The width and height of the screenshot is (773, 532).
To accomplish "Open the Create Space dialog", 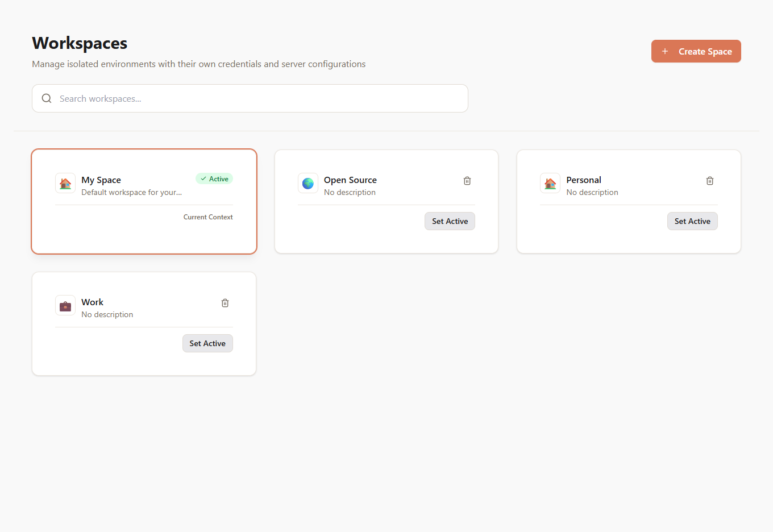I will [696, 51].
